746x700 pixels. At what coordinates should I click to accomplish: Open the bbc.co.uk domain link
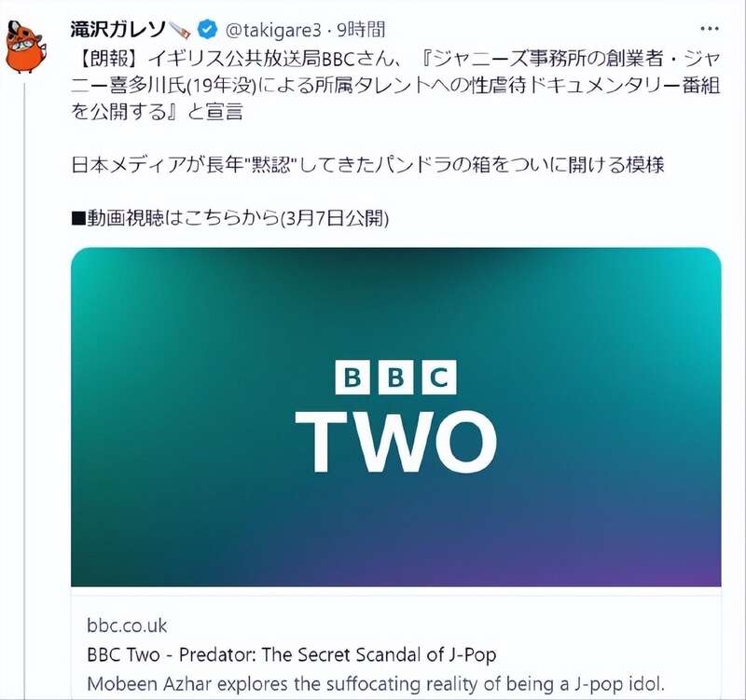coord(127,625)
